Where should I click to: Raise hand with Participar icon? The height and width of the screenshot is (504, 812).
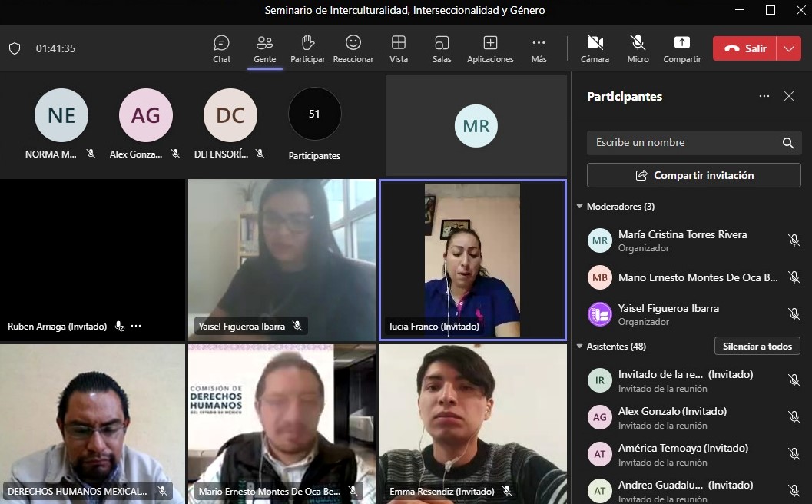pos(307,48)
